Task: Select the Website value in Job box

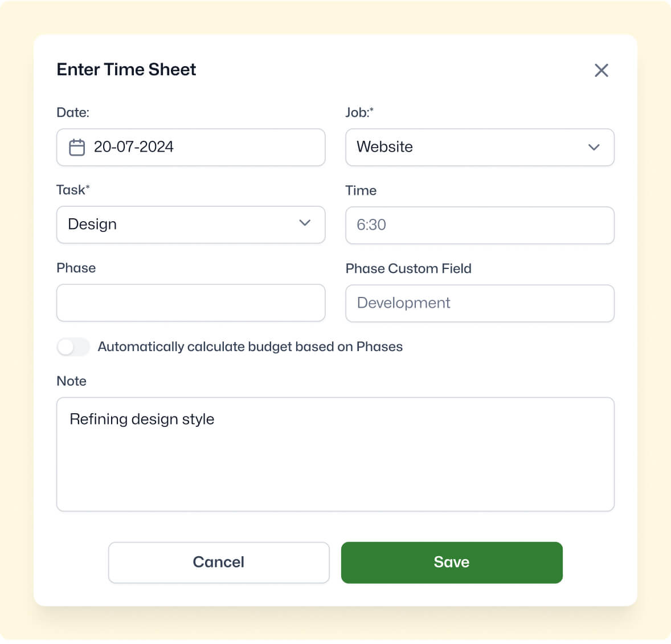Action: tap(384, 147)
